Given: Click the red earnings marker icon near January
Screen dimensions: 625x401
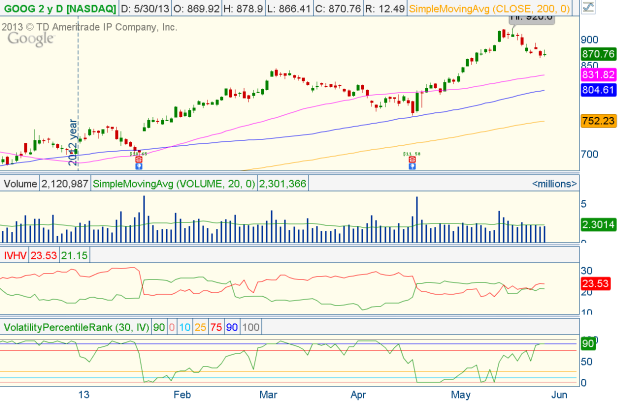Looking at the screenshot, I should [x=139, y=159].
